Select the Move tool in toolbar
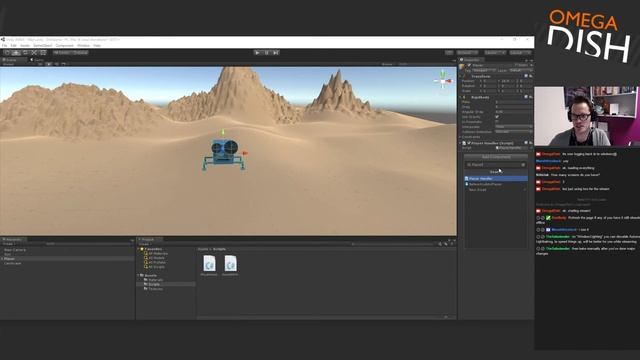Viewport: 640px width, 360px height. click(16, 53)
